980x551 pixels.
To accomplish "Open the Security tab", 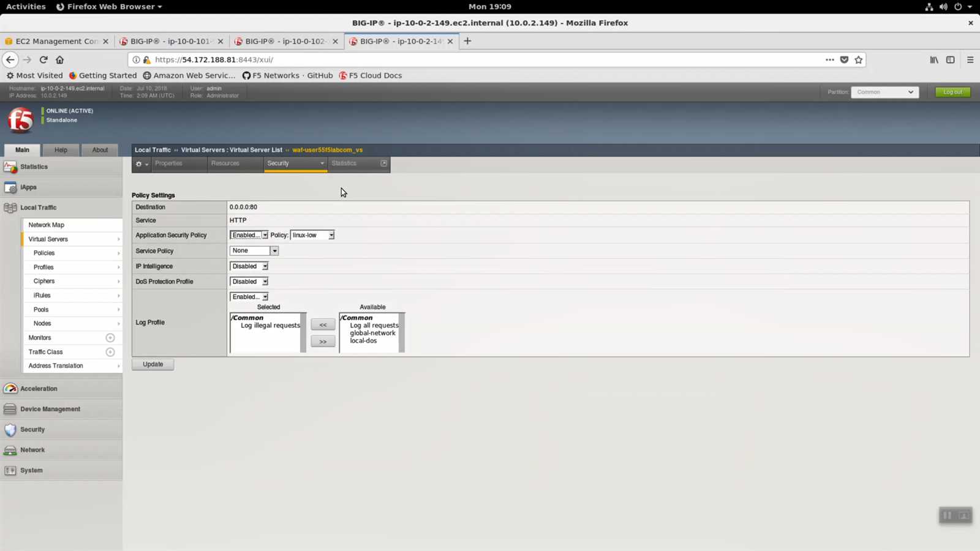I will 295,163.
